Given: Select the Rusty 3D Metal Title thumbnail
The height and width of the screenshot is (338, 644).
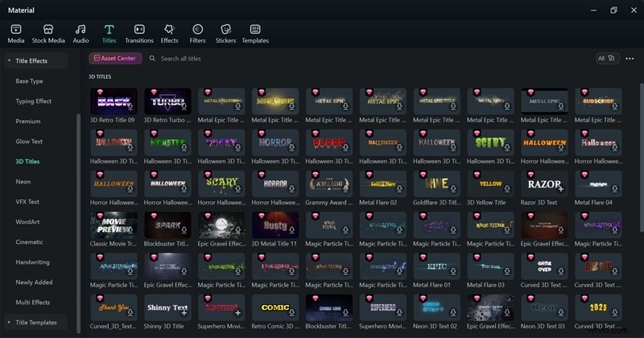Looking at the screenshot, I should point(275,225).
